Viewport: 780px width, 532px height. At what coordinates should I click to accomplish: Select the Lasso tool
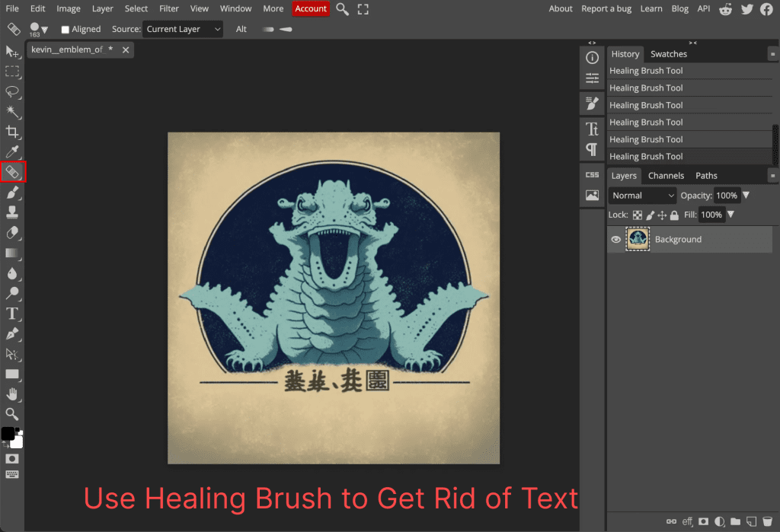pos(12,91)
